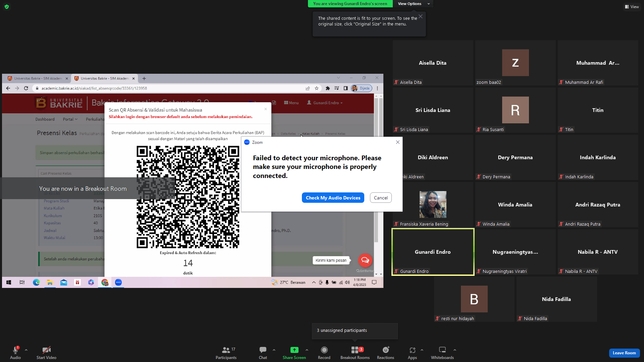644x362 pixels.
Task: Open the View layout menu
Action: [x=632, y=7]
